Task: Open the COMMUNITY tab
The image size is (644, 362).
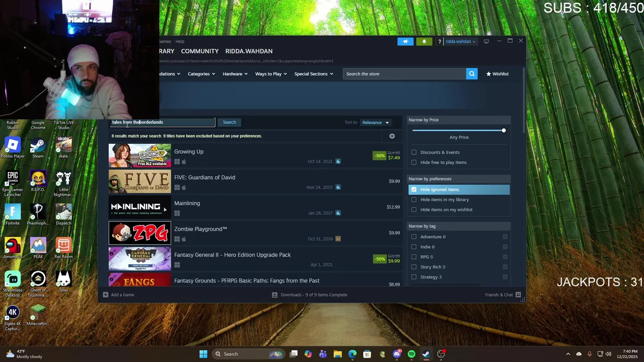Action: coord(200,51)
